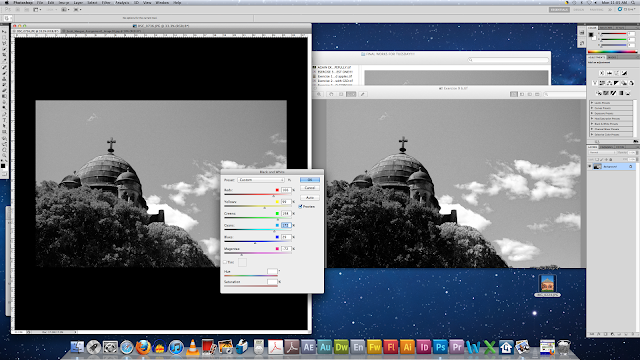
Task: Click Cancel in Black and White dialog
Action: pyautogui.click(x=310, y=188)
